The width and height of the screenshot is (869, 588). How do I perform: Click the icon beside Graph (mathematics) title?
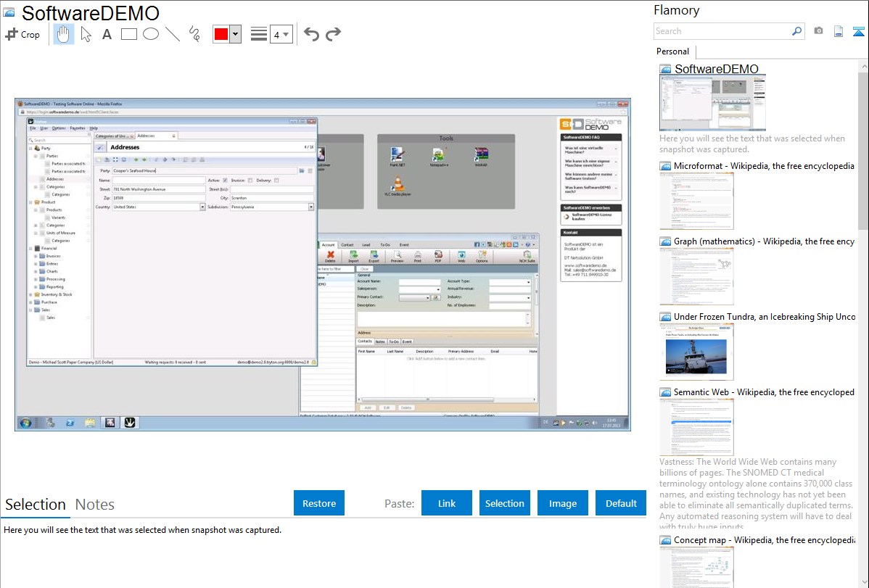pyautogui.click(x=665, y=241)
